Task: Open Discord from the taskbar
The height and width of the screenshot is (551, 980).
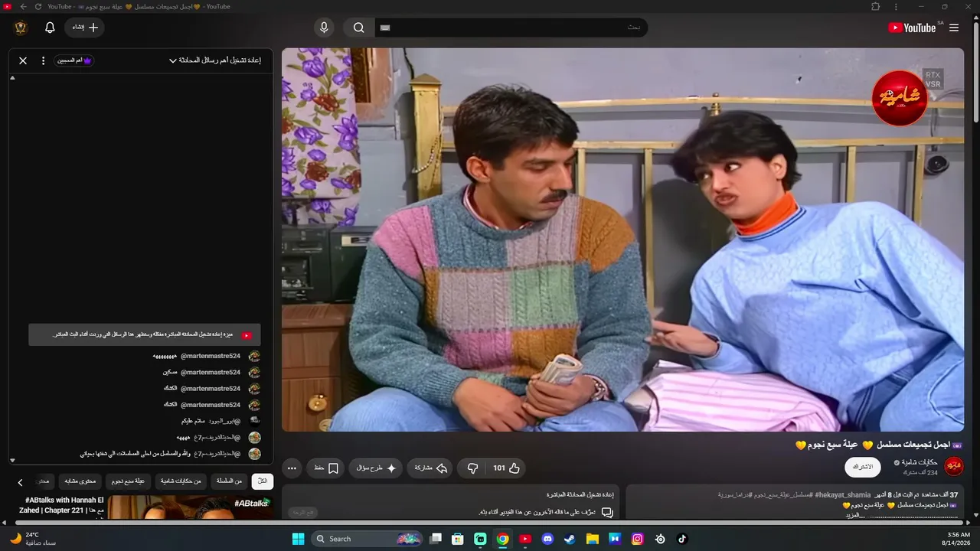Action: [x=547, y=539]
